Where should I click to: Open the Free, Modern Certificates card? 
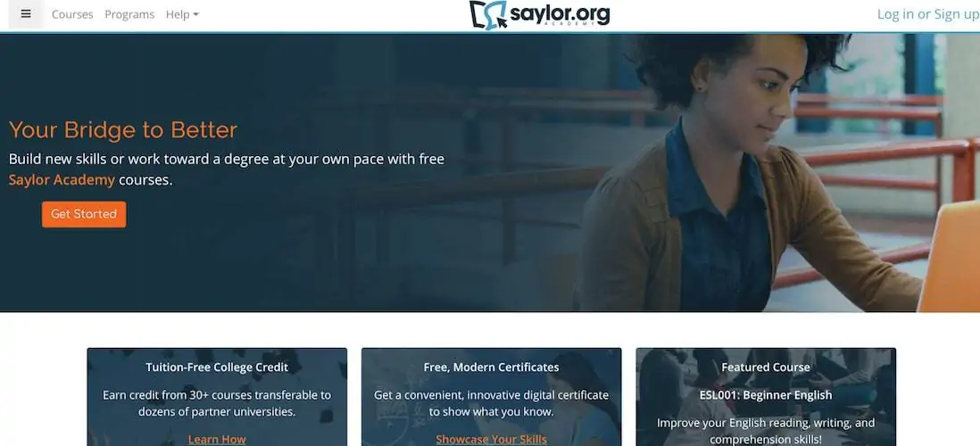click(491, 397)
